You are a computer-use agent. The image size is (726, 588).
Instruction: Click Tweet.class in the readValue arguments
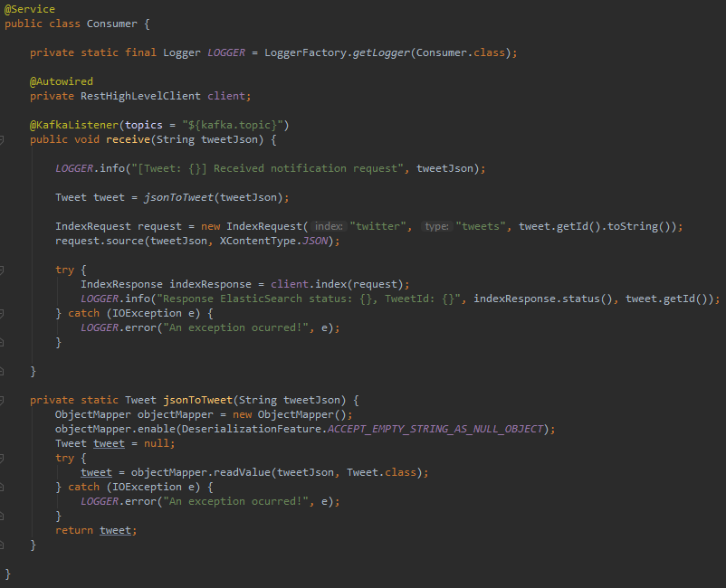(381, 472)
